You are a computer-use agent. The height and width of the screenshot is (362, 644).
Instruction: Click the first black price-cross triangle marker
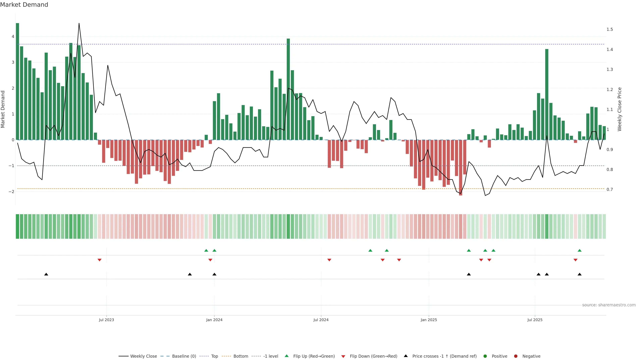[x=46, y=274]
